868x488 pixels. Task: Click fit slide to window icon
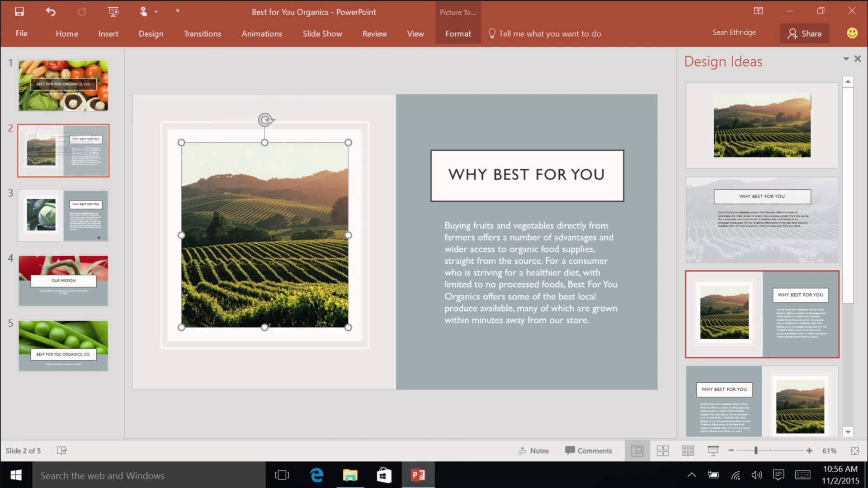pyautogui.click(x=854, y=450)
